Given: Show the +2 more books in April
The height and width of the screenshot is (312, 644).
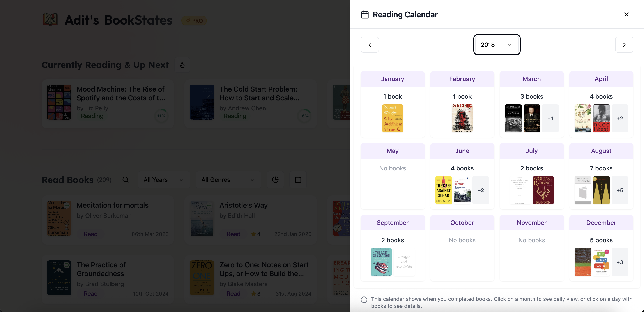Looking at the screenshot, I should [x=620, y=118].
